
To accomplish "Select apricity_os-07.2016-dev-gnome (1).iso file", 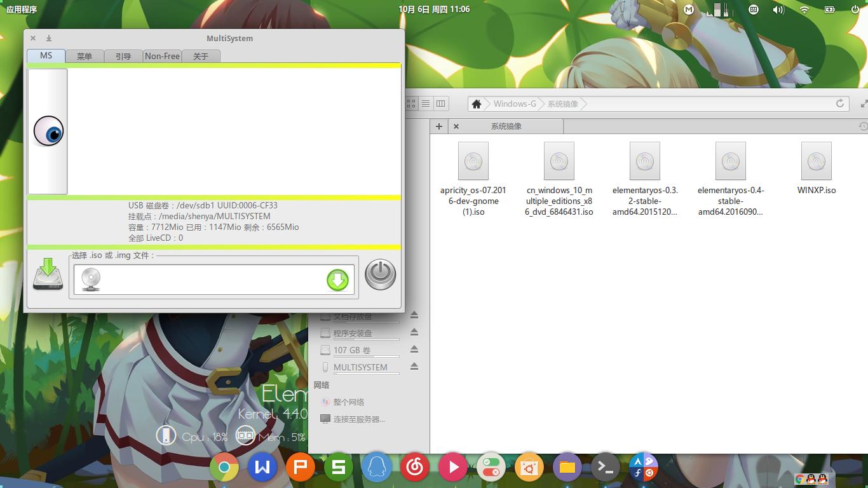I will [473, 179].
